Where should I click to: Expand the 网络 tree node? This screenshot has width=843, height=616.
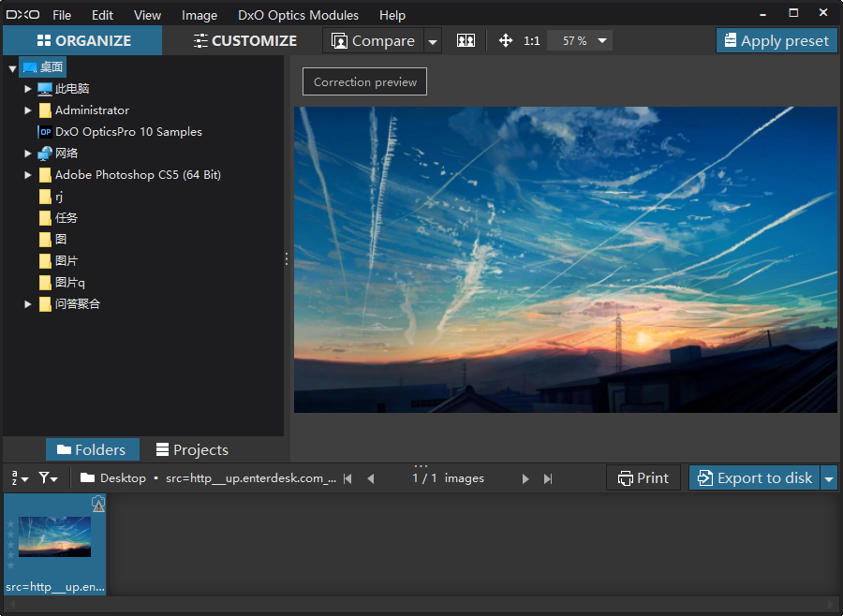click(x=28, y=154)
